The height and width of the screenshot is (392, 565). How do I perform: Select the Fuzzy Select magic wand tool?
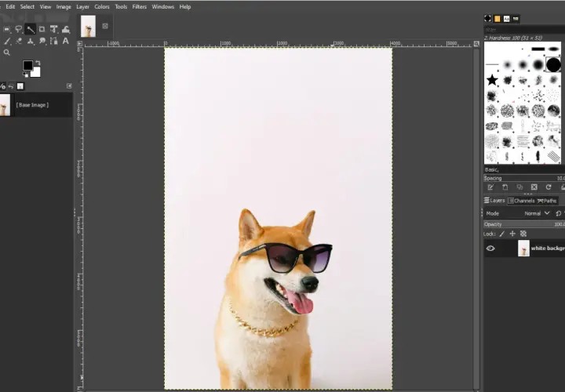(31, 30)
